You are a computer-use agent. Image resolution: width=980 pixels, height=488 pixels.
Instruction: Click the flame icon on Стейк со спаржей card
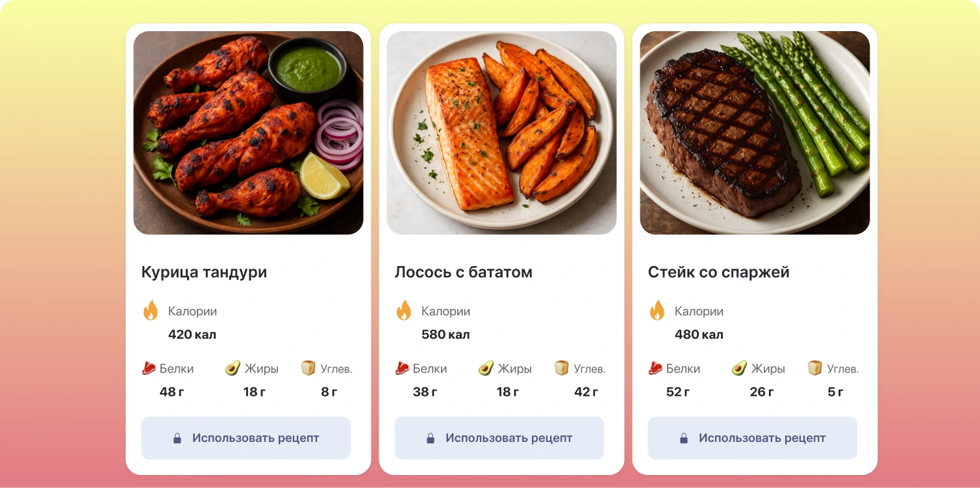pyautogui.click(x=657, y=310)
